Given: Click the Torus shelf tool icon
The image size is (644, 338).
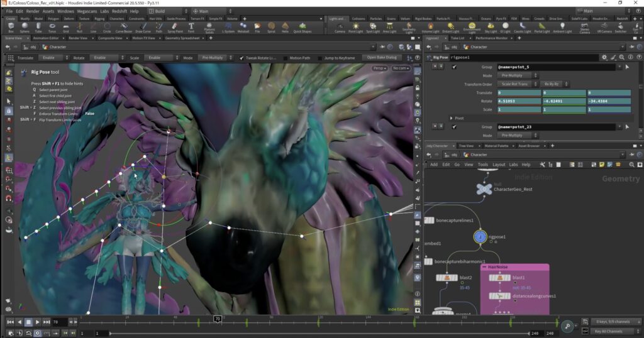Looking at the screenshot, I should coord(52,27).
